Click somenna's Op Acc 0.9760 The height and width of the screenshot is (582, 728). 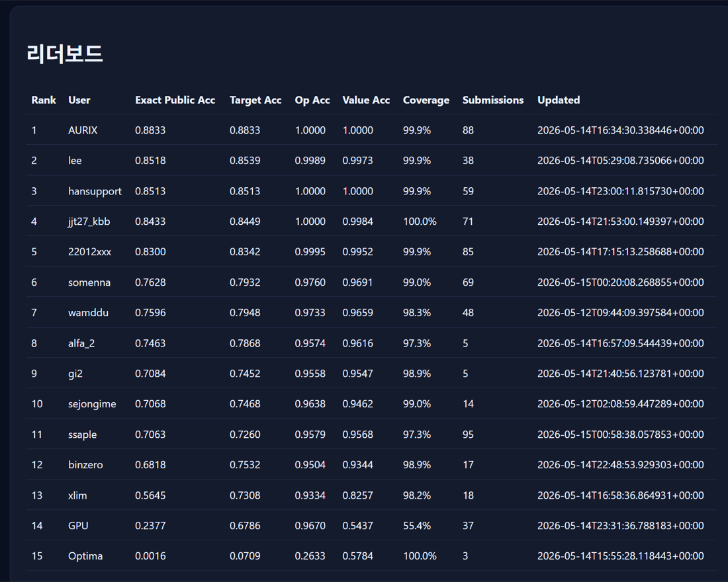click(x=310, y=282)
